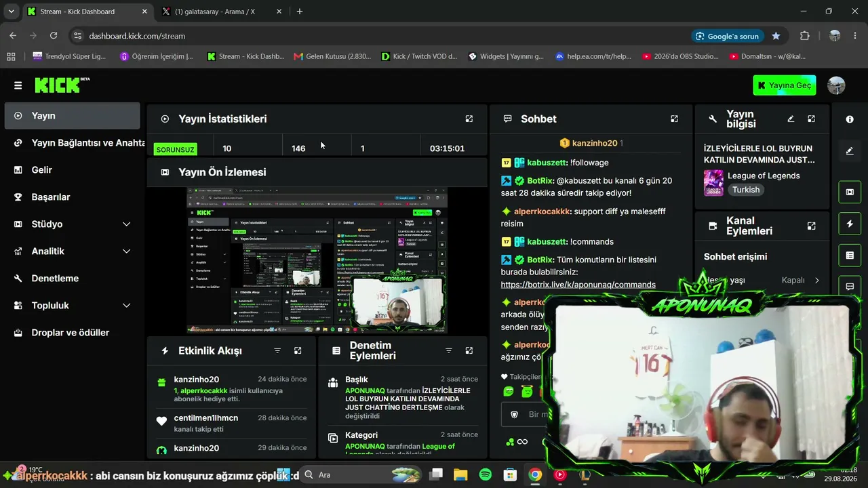Open the Gelen Kutusu bookmark
The height and width of the screenshot is (488, 868).
tap(332, 56)
